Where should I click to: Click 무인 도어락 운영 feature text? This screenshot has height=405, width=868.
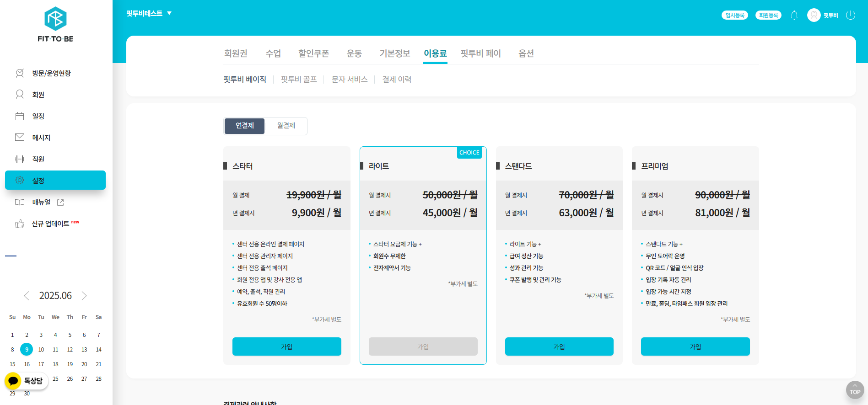click(x=665, y=256)
